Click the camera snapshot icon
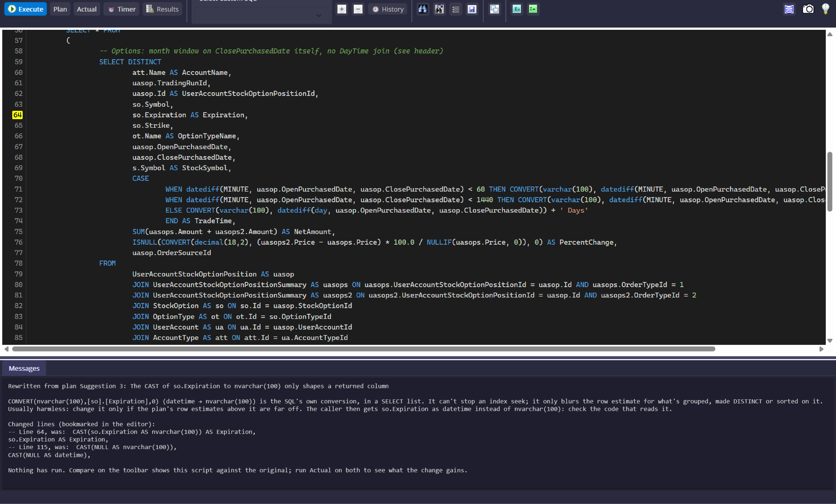Viewport: 836px width, 504px height. point(808,9)
